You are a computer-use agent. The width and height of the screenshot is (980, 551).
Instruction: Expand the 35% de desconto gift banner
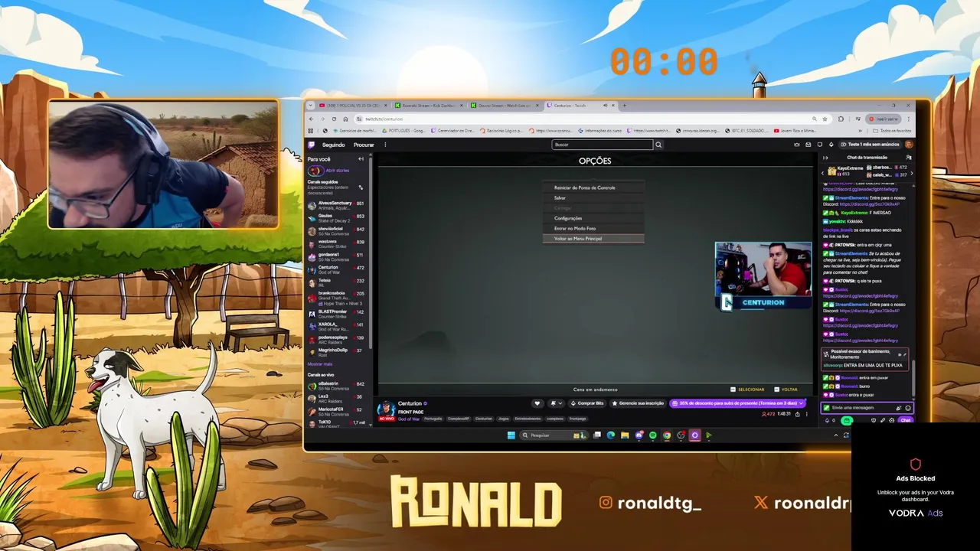(737, 403)
